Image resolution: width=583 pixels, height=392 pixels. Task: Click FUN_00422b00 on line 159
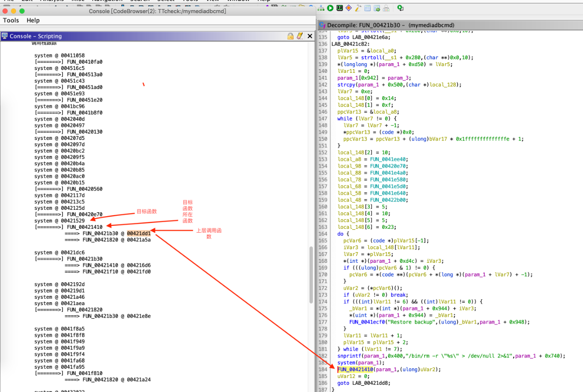click(389, 200)
